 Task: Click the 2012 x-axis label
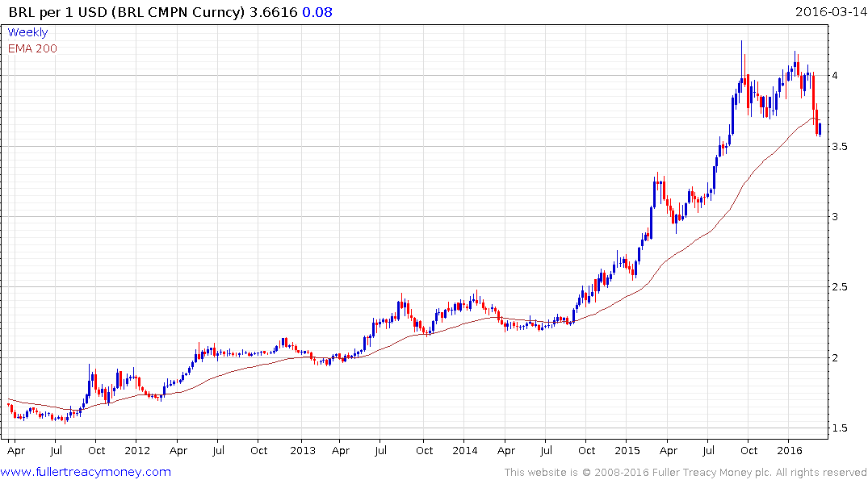[137, 450]
